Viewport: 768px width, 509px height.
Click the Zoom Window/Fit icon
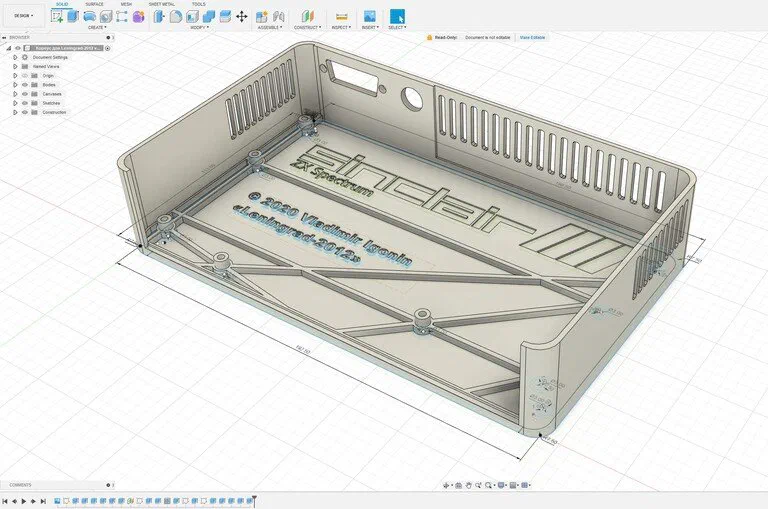coord(488,485)
